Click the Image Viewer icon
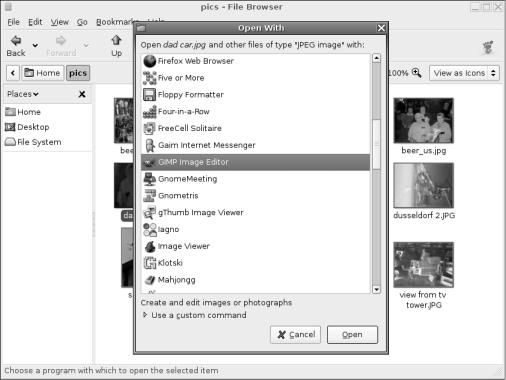Image resolution: width=506 pixels, height=380 pixels. click(x=150, y=246)
